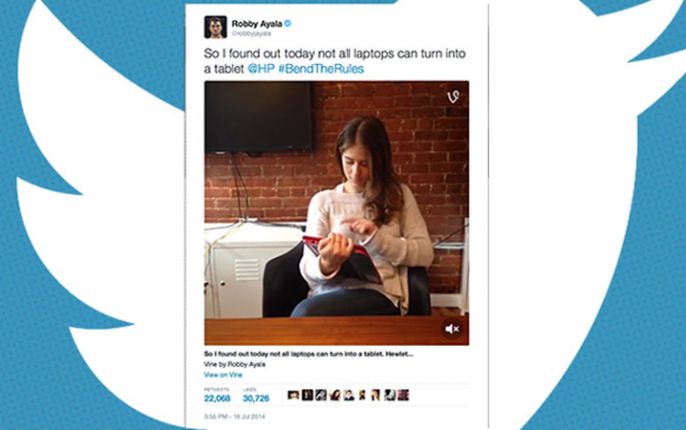Open Robby Ayala's profile avatar
This screenshot has width=686, height=430.
click(215, 27)
